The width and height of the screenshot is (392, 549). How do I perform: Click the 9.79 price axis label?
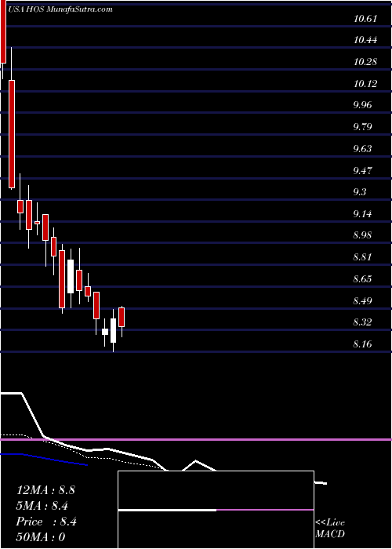click(x=362, y=127)
